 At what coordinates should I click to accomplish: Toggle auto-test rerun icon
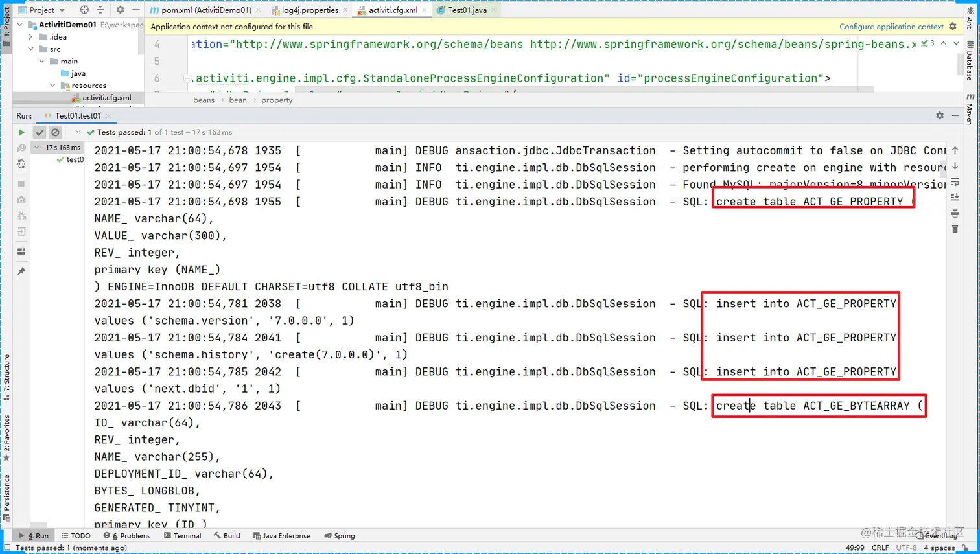[x=21, y=165]
